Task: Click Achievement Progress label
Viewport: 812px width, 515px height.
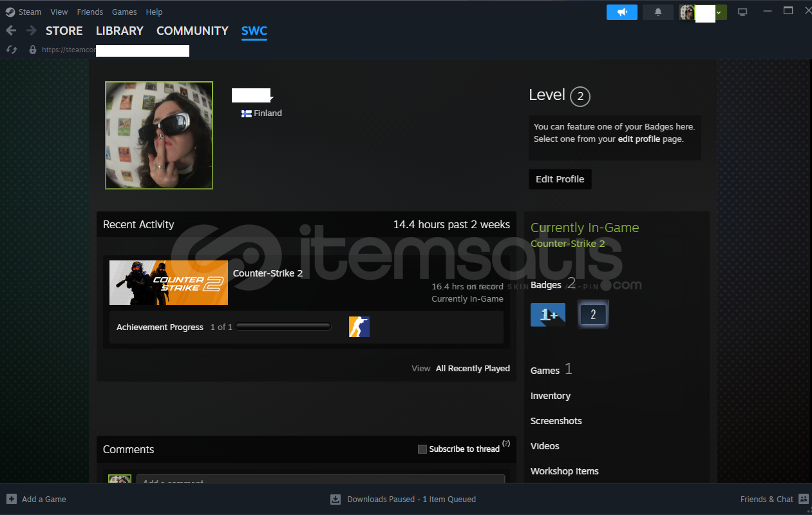Action: pyautogui.click(x=160, y=327)
